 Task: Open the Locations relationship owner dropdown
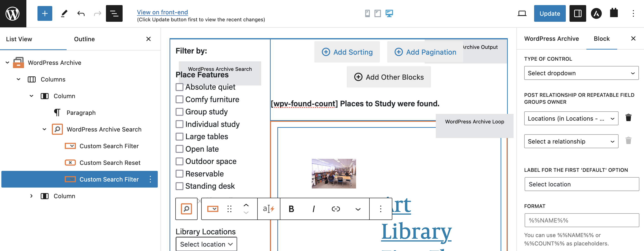(571, 118)
